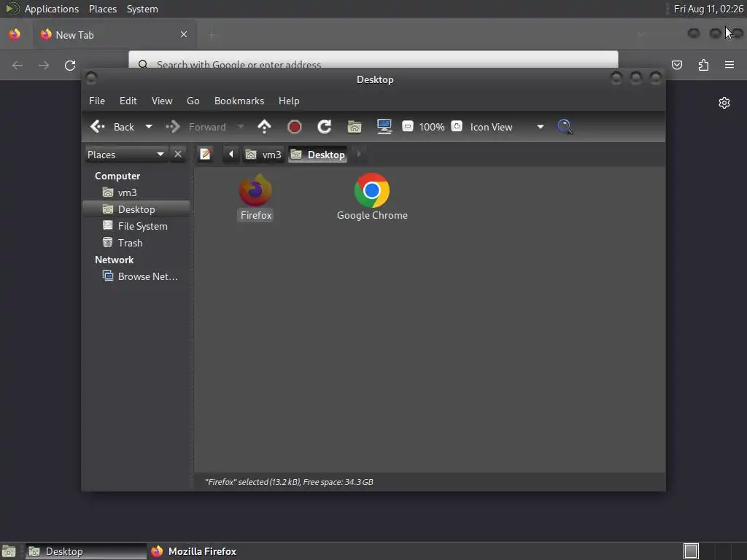Screen dimensions: 747x560
Task: Open the Edit menu
Action: point(128,101)
